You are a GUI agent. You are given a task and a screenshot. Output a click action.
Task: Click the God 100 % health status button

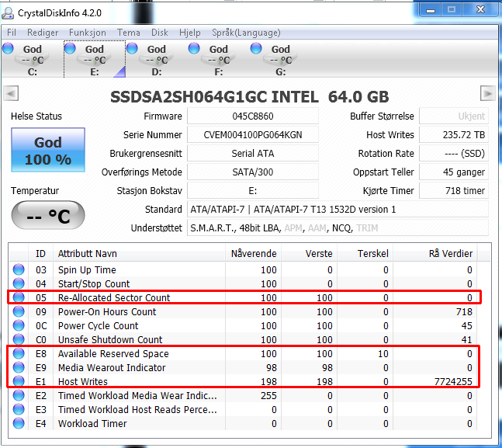click(48, 150)
